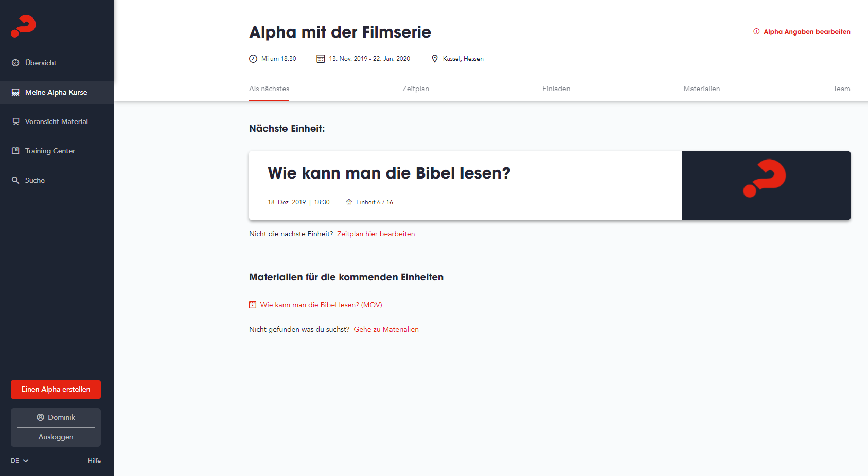
Task: Click the Meine Alpha-Kurse icon
Action: 15,92
